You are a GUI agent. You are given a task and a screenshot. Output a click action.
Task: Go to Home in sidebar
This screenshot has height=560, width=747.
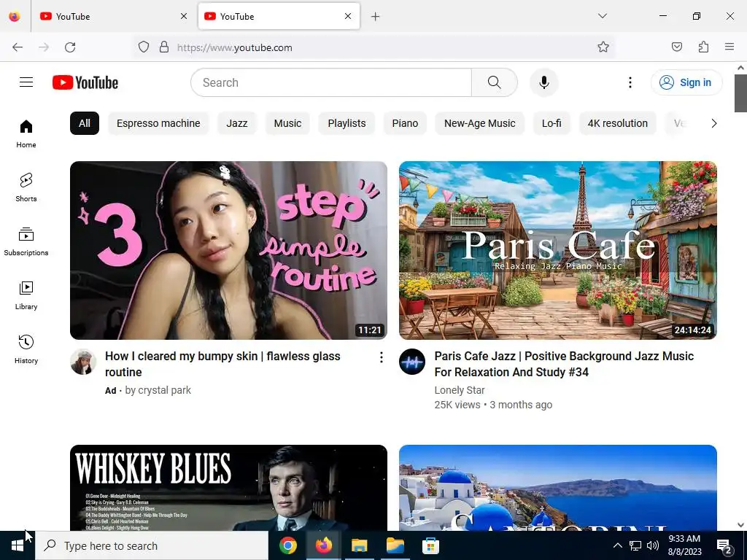[26, 134]
